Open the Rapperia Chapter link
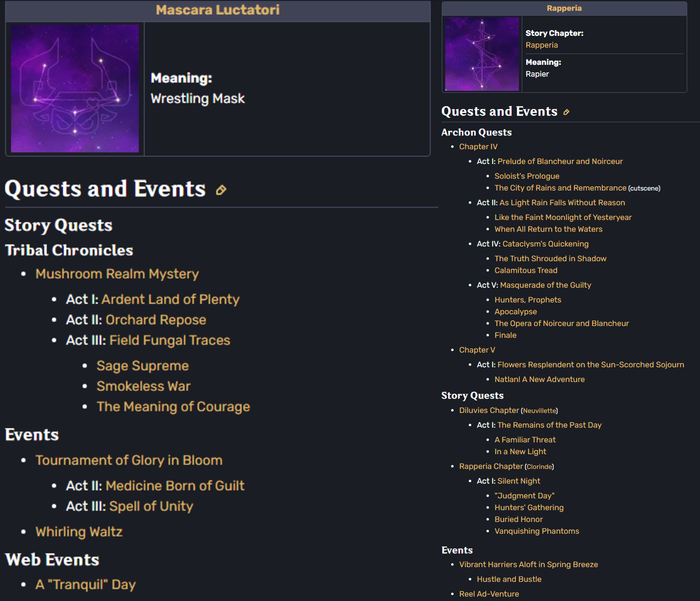 pyautogui.click(x=491, y=466)
